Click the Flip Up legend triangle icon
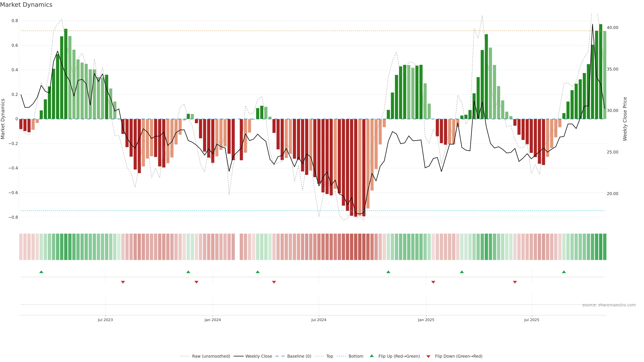644x362 pixels. (372, 356)
